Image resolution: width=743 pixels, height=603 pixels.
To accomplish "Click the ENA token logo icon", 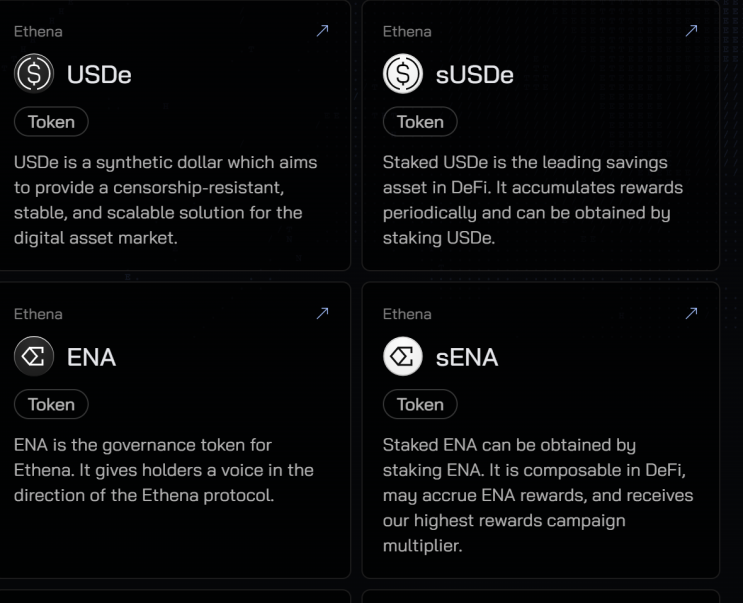I will 34,357.
